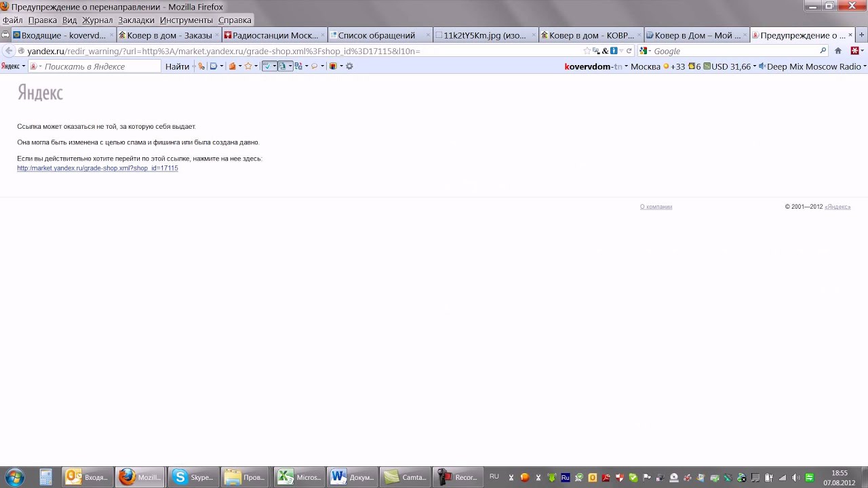Open the Журнал menu
The width and height of the screenshot is (868, 488).
pos(98,20)
